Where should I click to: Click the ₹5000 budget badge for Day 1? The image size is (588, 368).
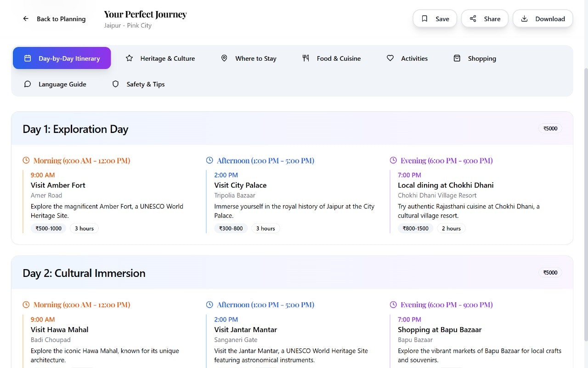pos(550,128)
